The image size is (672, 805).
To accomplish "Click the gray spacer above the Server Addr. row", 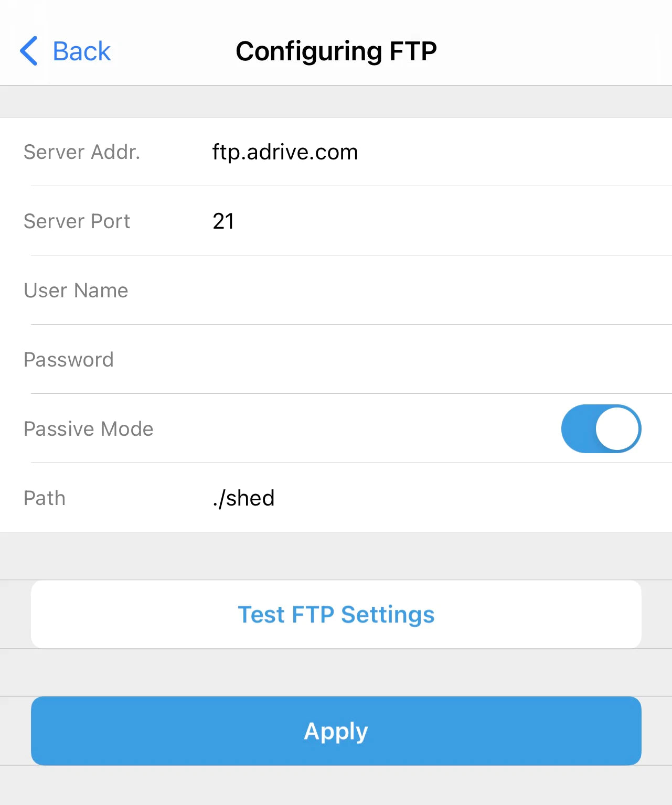I will coord(336,102).
